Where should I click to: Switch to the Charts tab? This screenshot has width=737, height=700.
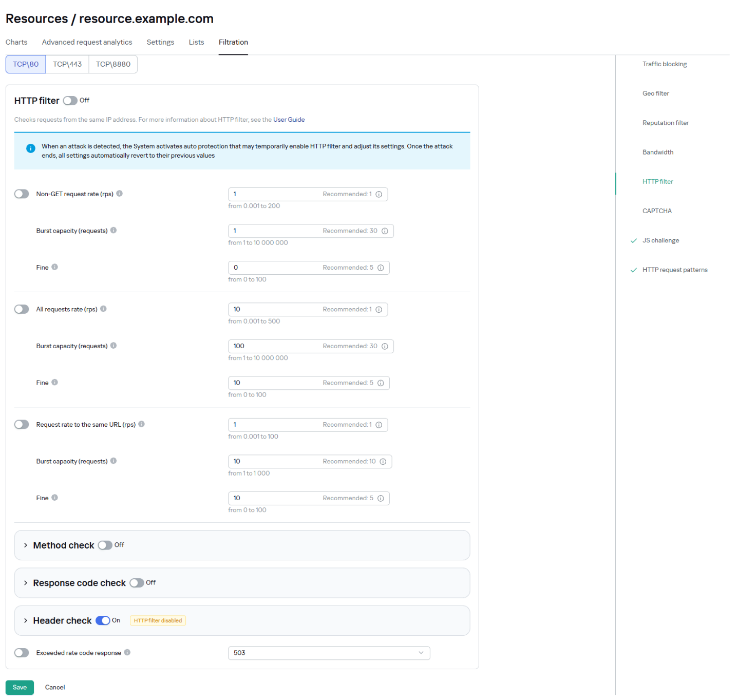pyautogui.click(x=16, y=42)
